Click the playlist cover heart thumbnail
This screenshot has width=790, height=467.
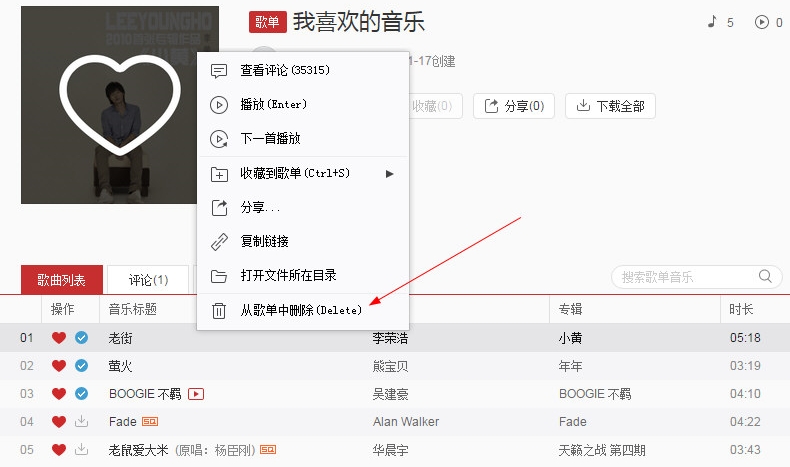tap(120, 105)
